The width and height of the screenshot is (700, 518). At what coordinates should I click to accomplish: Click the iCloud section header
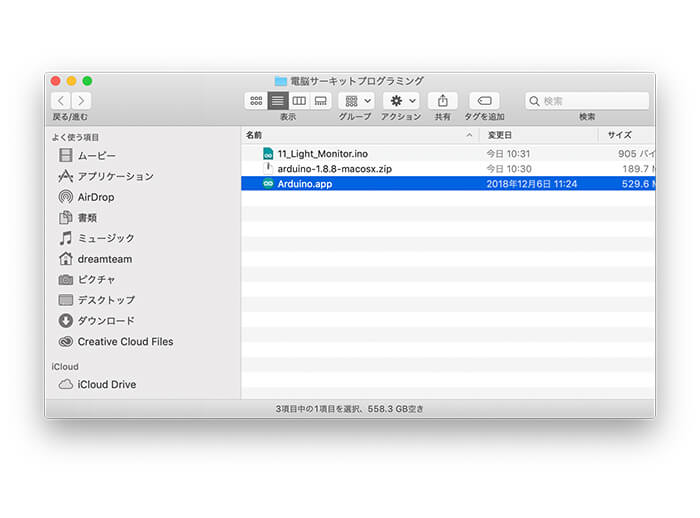[x=65, y=367]
